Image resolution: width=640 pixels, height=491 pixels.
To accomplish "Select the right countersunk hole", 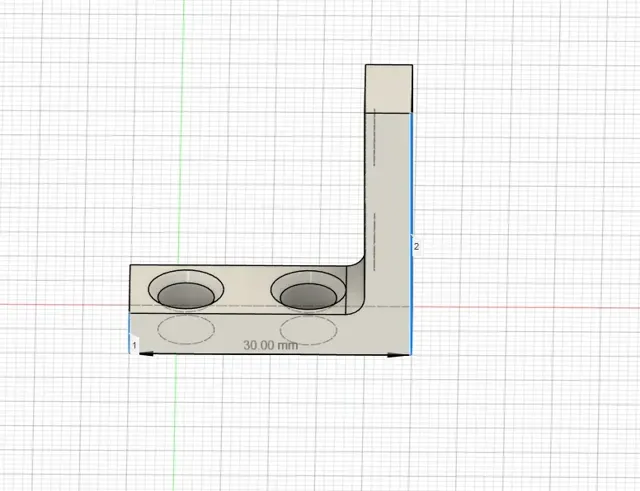I will click(x=309, y=290).
